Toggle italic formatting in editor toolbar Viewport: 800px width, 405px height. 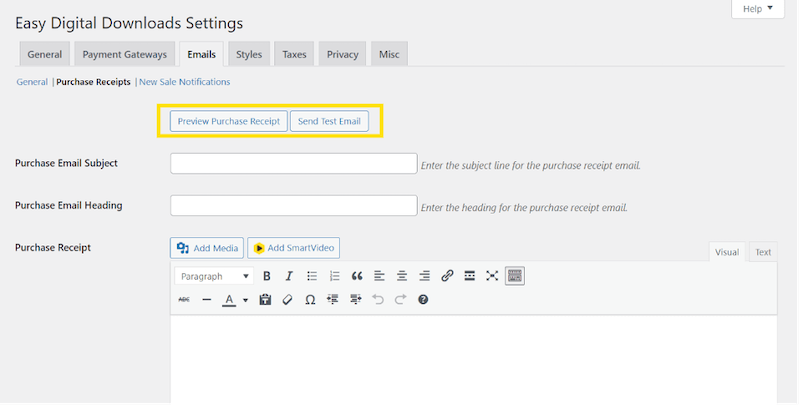click(289, 276)
